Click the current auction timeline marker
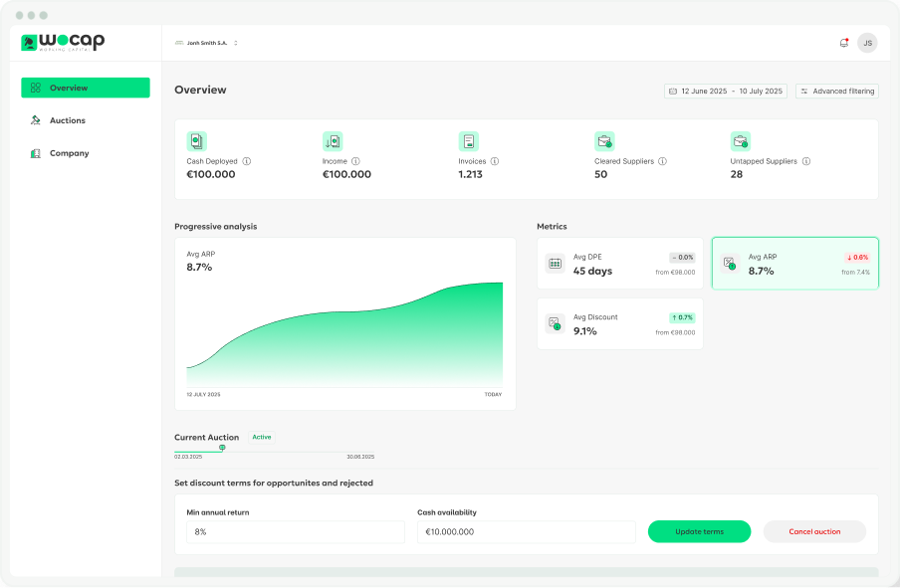The width and height of the screenshot is (900, 588). point(222,448)
